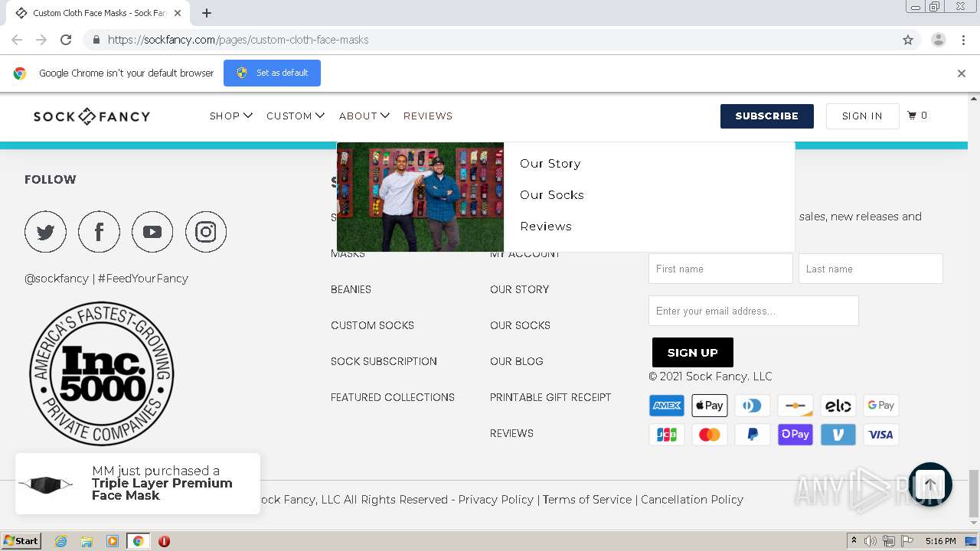
Task: Open BEANIES footer link
Action: [351, 289]
